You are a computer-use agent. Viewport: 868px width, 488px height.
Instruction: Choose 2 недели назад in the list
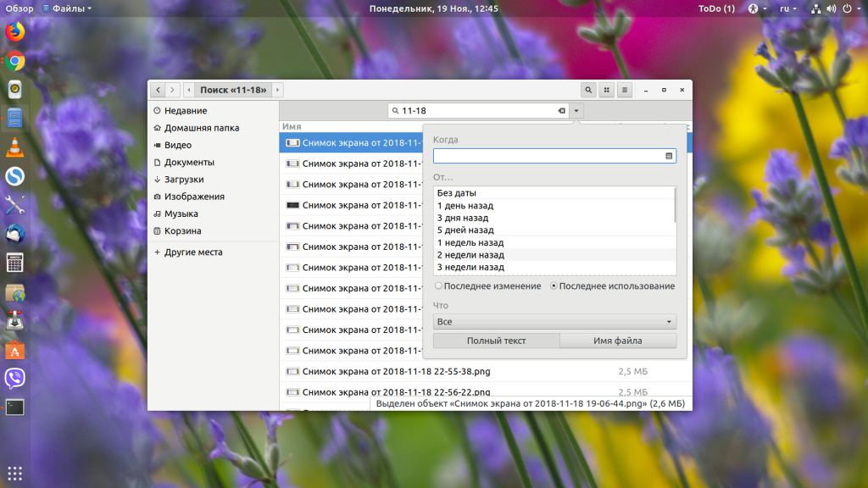554,254
